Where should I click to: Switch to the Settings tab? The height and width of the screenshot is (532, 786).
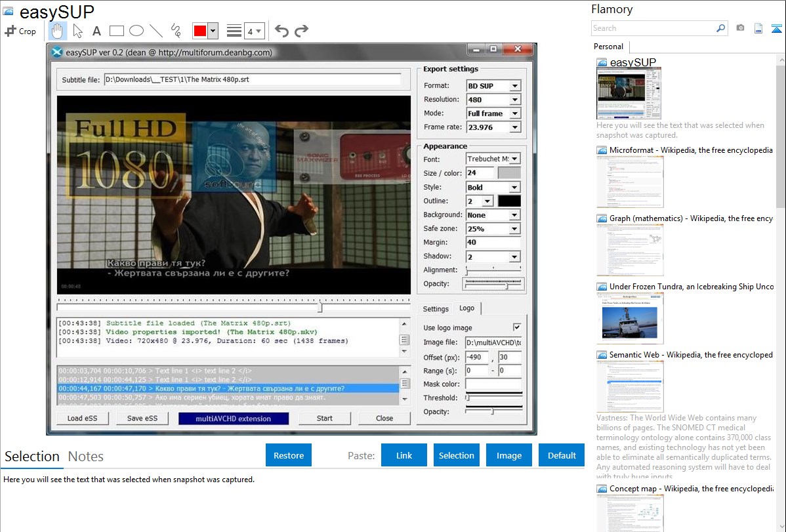pos(435,309)
